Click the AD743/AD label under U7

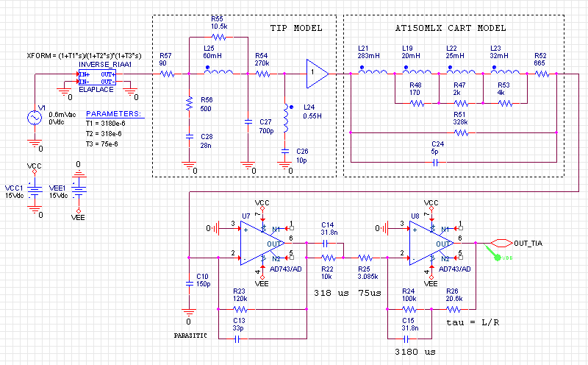point(286,269)
